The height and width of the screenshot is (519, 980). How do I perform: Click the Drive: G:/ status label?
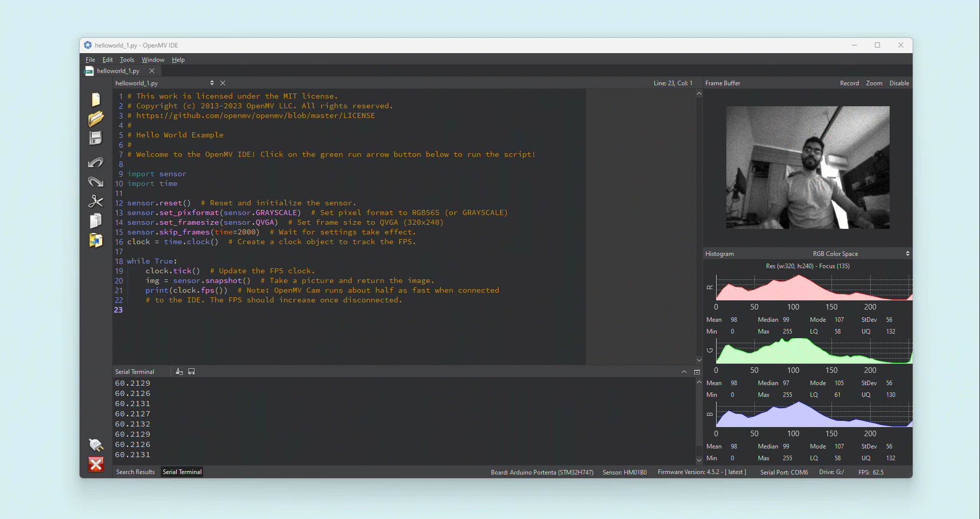831,472
